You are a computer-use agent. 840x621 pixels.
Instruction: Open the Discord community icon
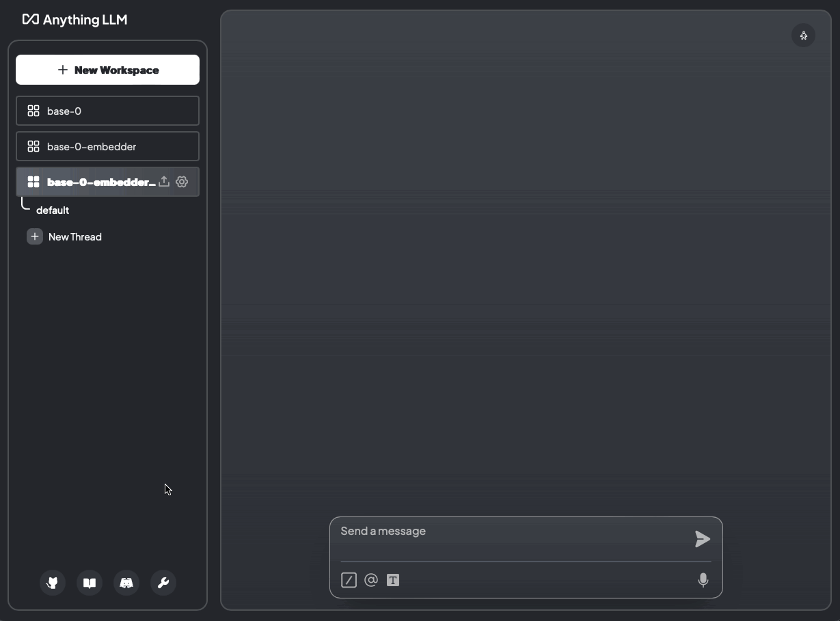pos(126,583)
